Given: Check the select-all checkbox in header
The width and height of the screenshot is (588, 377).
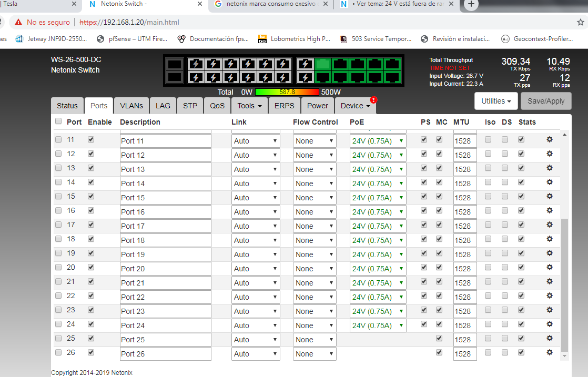Looking at the screenshot, I should click(58, 121).
